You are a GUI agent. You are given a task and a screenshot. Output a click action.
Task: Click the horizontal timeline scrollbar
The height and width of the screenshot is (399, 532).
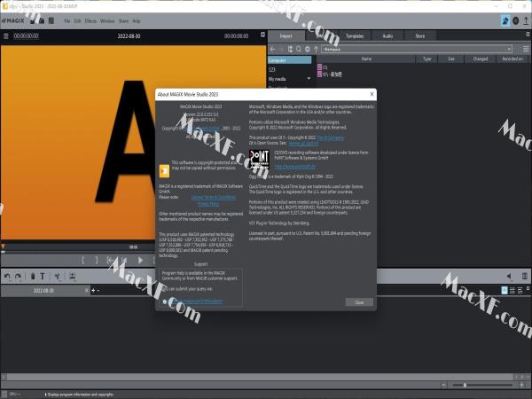pos(260,377)
